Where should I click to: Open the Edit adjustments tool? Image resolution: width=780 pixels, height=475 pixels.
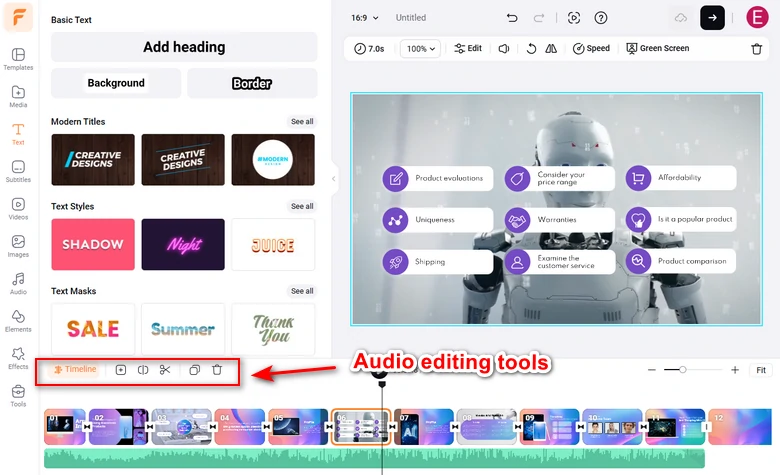(x=468, y=48)
